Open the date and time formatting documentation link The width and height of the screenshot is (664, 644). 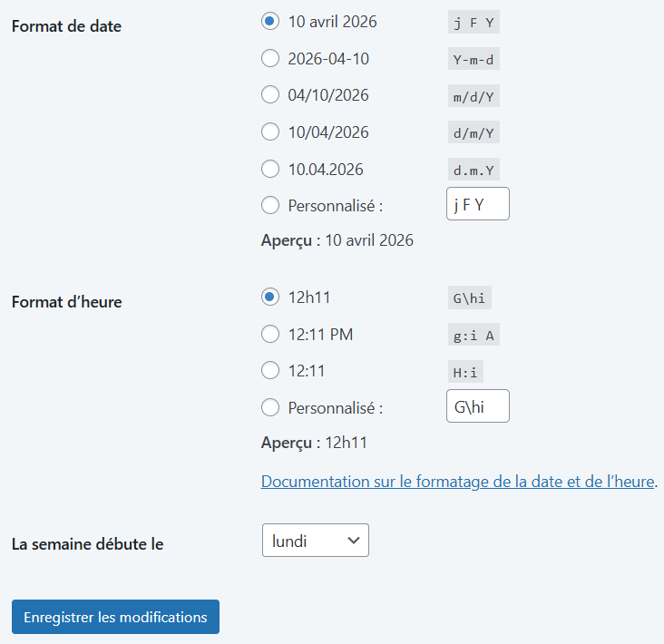(x=457, y=482)
